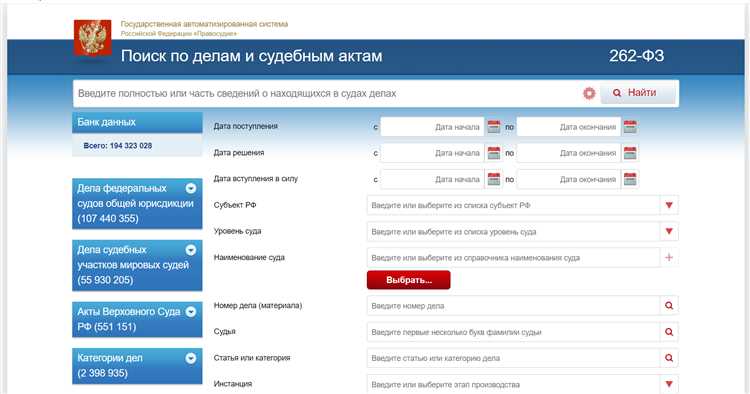750x394 pixels.
Task: Click the Введите номер дела field
Action: click(x=513, y=306)
